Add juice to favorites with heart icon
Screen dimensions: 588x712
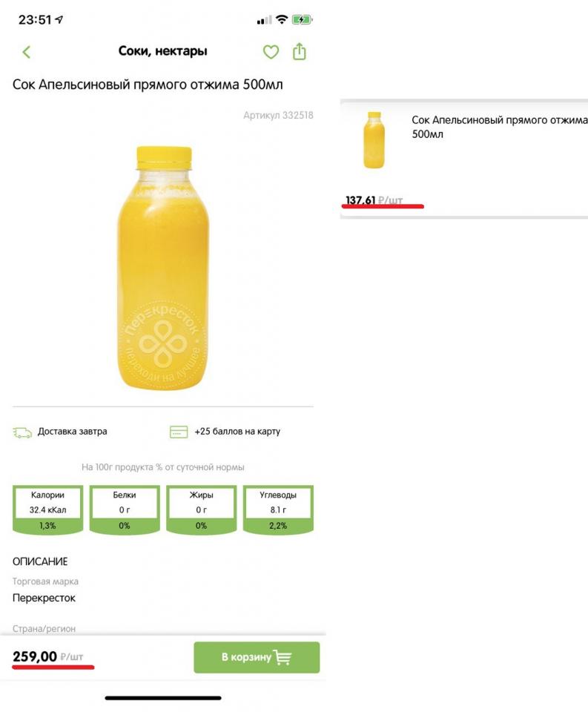tap(271, 52)
